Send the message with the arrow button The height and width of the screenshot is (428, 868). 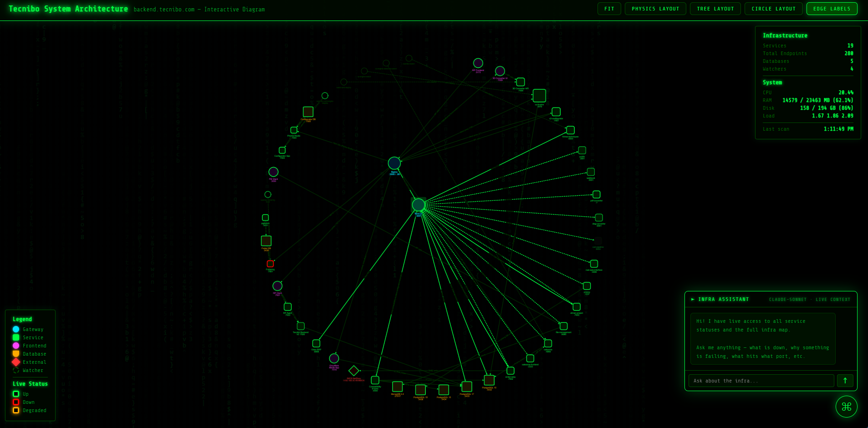845,381
